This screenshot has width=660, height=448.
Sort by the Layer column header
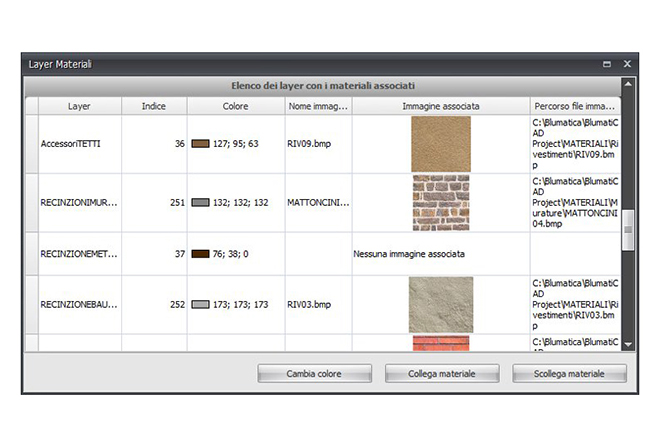point(79,105)
